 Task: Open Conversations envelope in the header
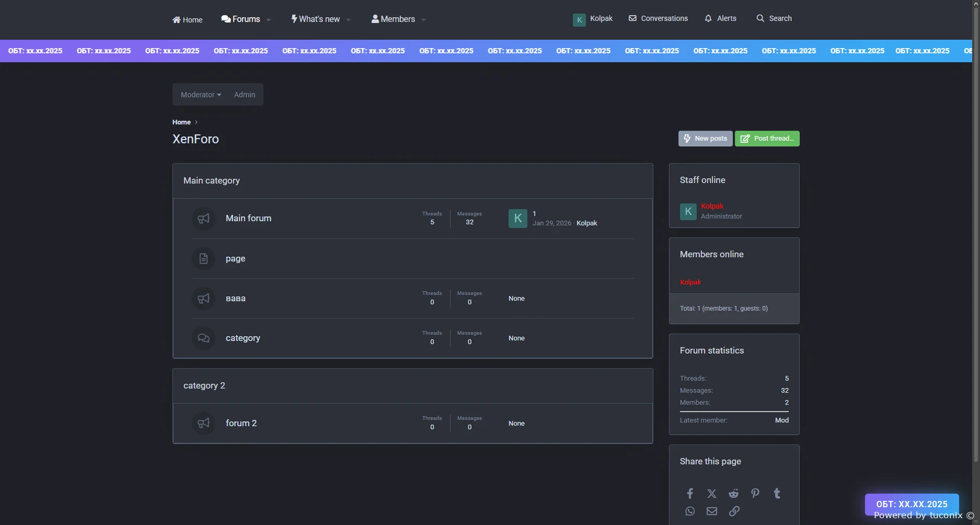click(658, 18)
